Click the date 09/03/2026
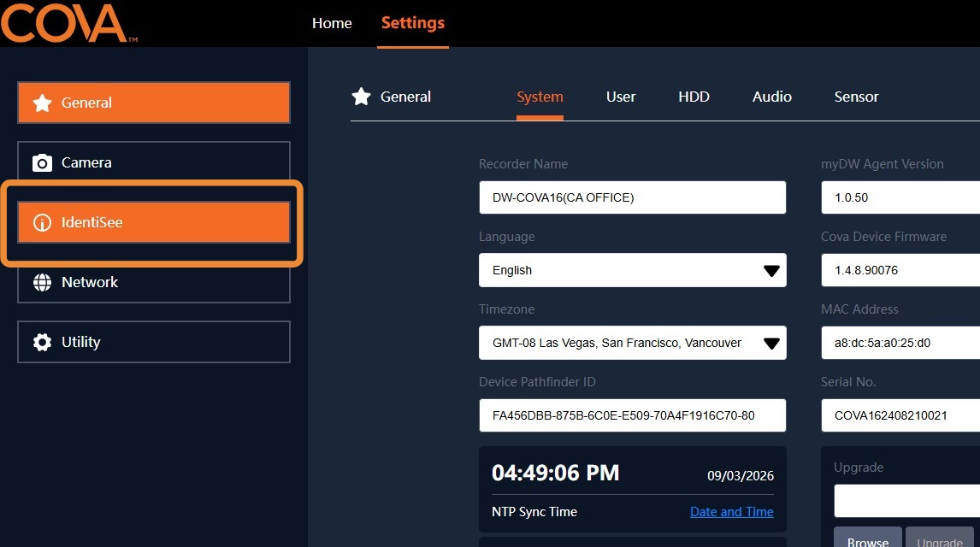This screenshot has height=547, width=980. pos(741,476)
